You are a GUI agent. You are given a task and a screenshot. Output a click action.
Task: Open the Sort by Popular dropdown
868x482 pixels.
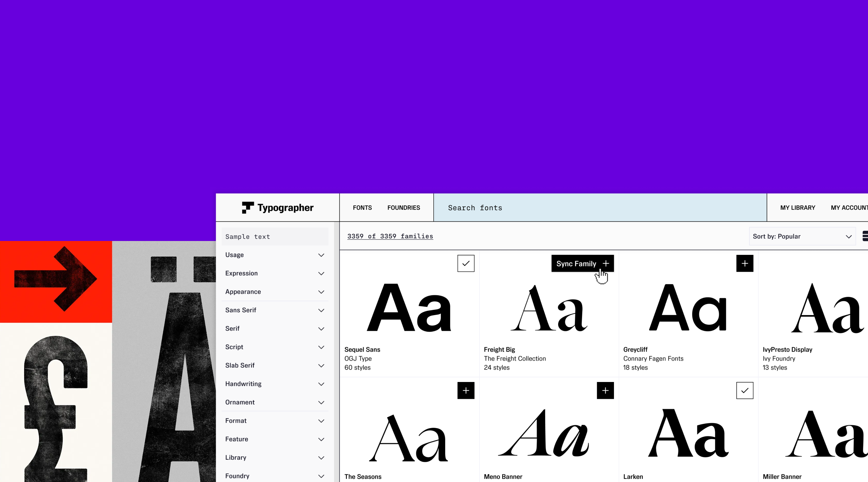point(802,236)
